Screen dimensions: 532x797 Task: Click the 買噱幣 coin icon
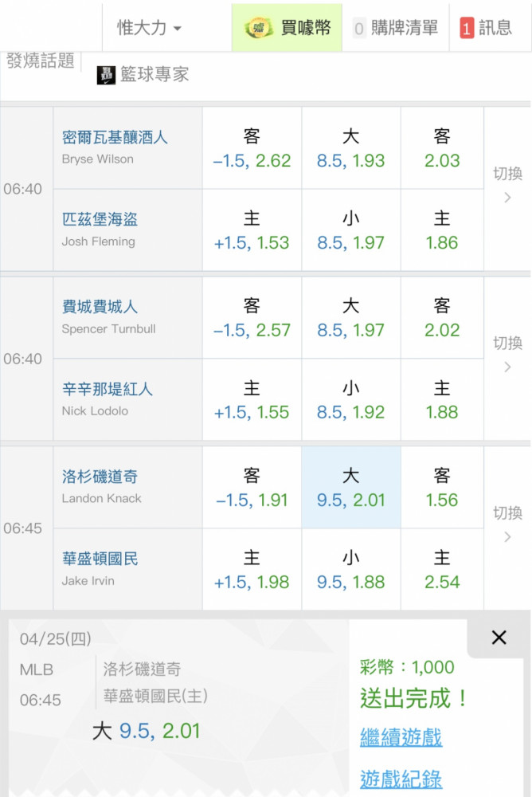[x=259, y=28]
